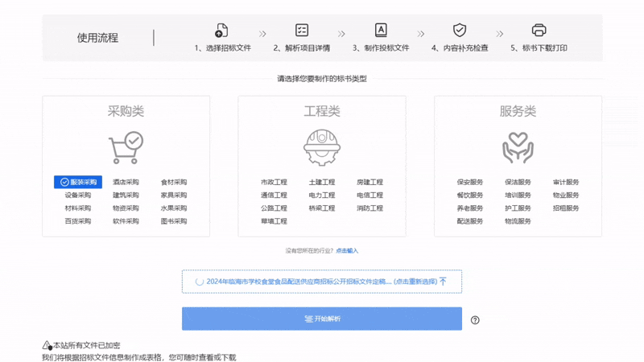Click the help question mark beside 开始解析

pyautogui.click(x=475, y=320)
